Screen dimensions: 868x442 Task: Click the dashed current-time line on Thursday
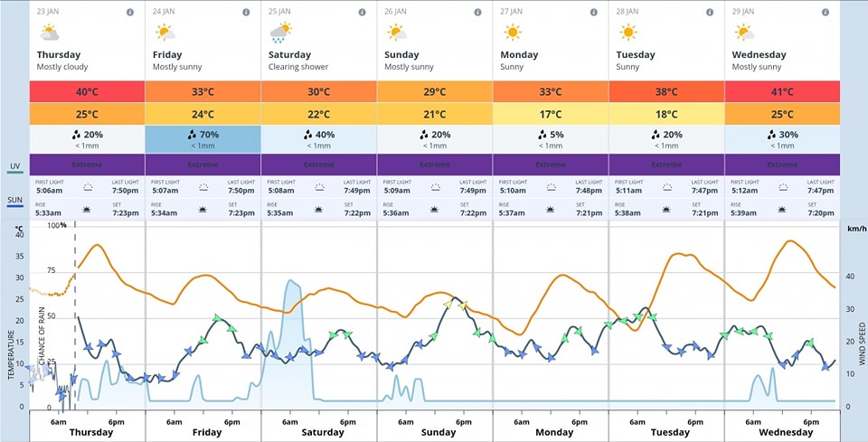[75, 315]
